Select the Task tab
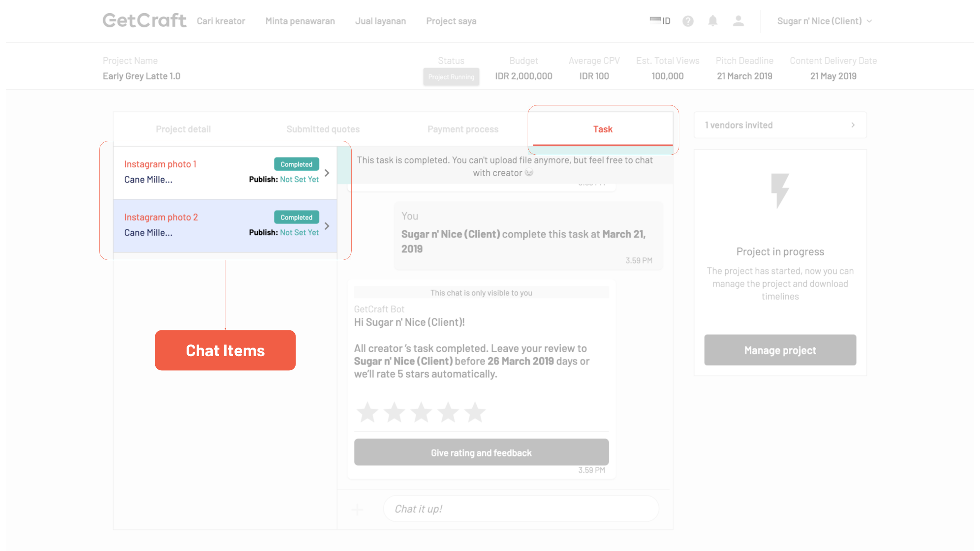 pyautogui.click(x=603, y=129)
